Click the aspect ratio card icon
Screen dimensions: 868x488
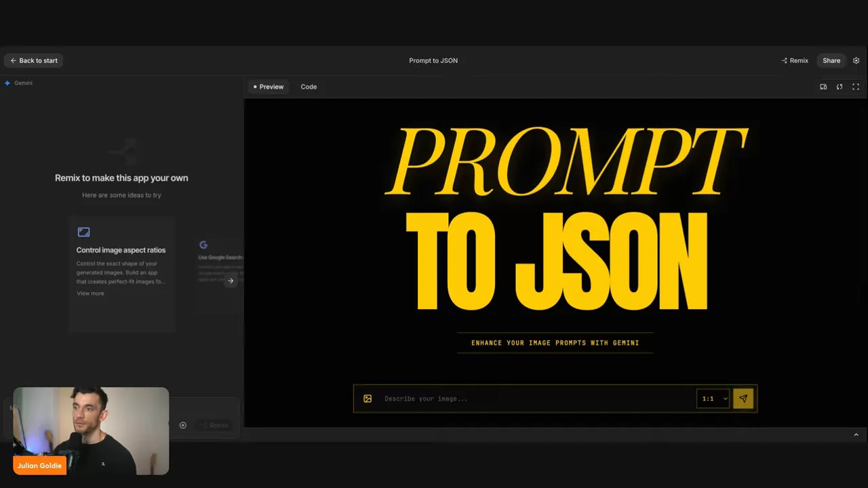(x=83, y=232)
